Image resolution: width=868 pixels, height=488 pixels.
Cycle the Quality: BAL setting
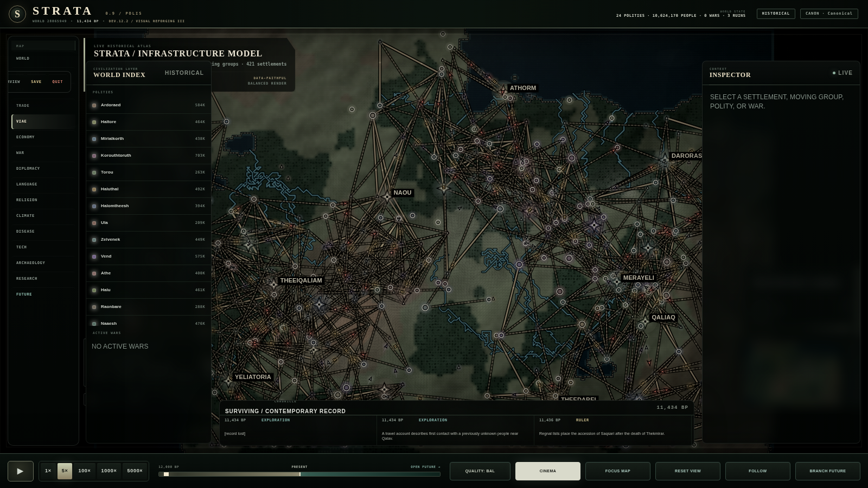480,471
